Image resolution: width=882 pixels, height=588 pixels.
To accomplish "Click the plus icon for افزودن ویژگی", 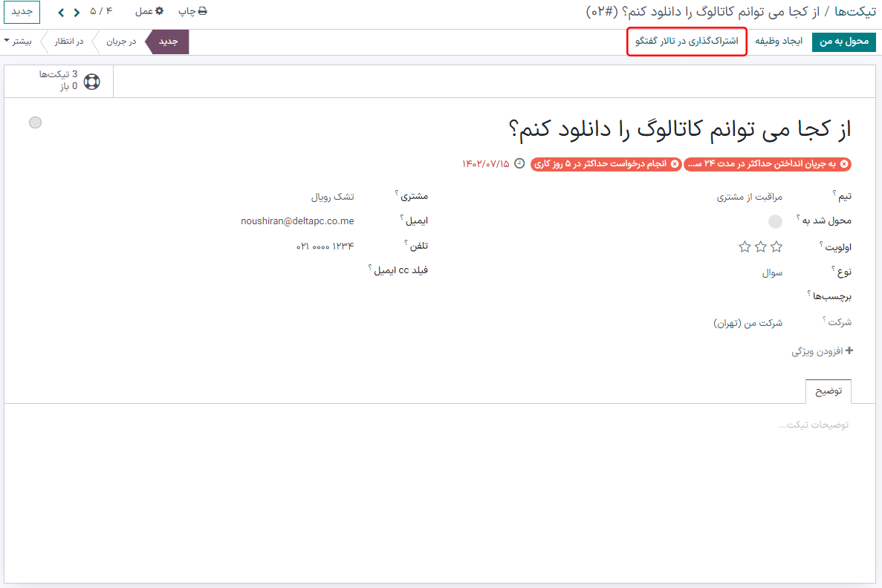I will tap(849, 351).
